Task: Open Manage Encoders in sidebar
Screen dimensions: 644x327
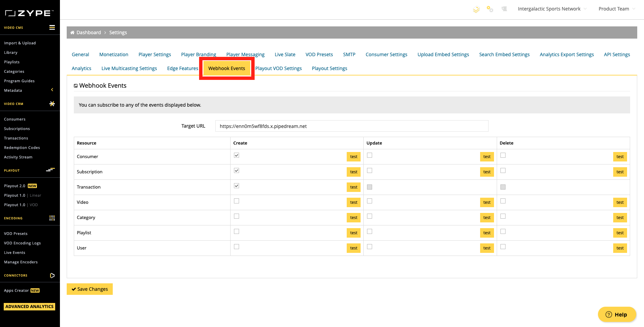Action: pyautogui.click(x=21, y=262)
